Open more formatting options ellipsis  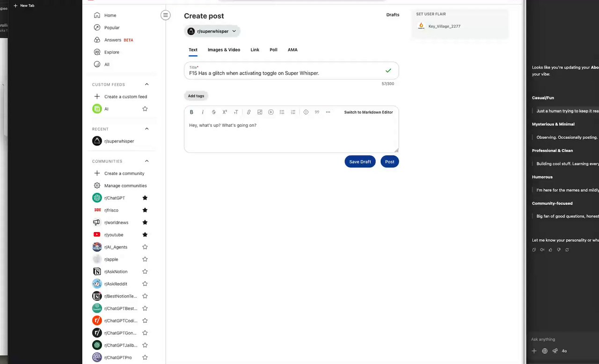pos(328,112)
